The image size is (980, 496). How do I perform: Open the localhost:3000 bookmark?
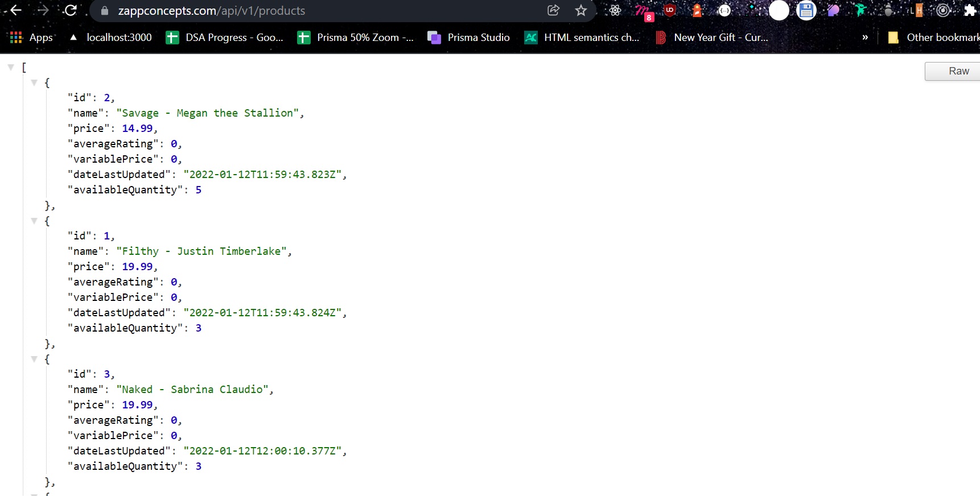tap(110, 38)
